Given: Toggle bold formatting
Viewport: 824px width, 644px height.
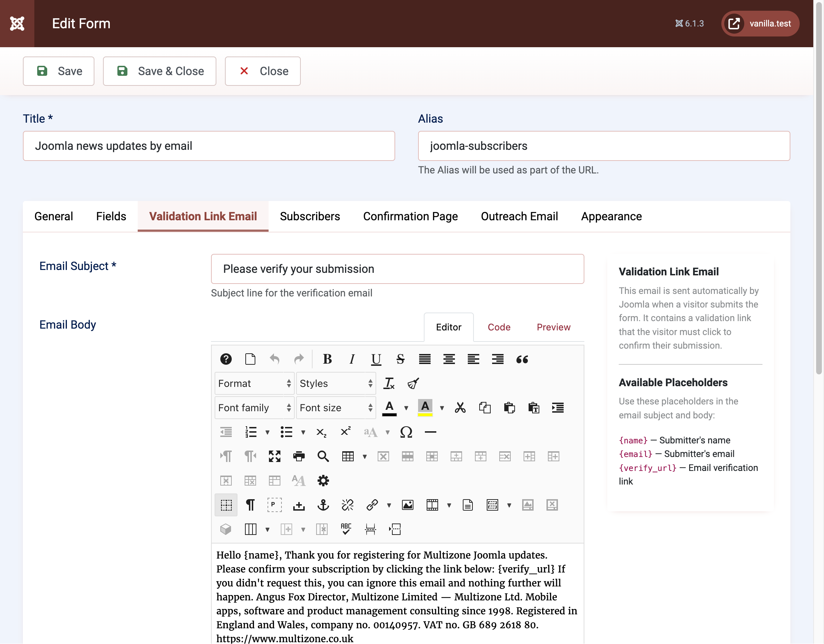Looking at the screenshot, I should 328,359.
